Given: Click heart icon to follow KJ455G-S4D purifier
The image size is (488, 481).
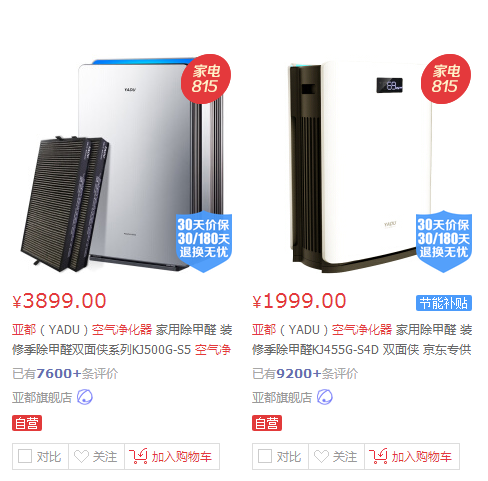Looking at the screenshot, I should [x=321, y=456].
